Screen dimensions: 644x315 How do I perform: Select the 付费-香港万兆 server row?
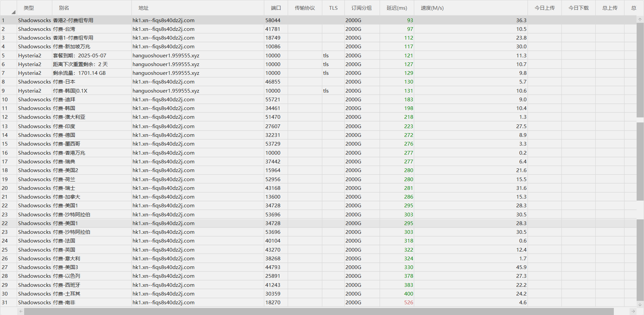[x=318, y=153]
